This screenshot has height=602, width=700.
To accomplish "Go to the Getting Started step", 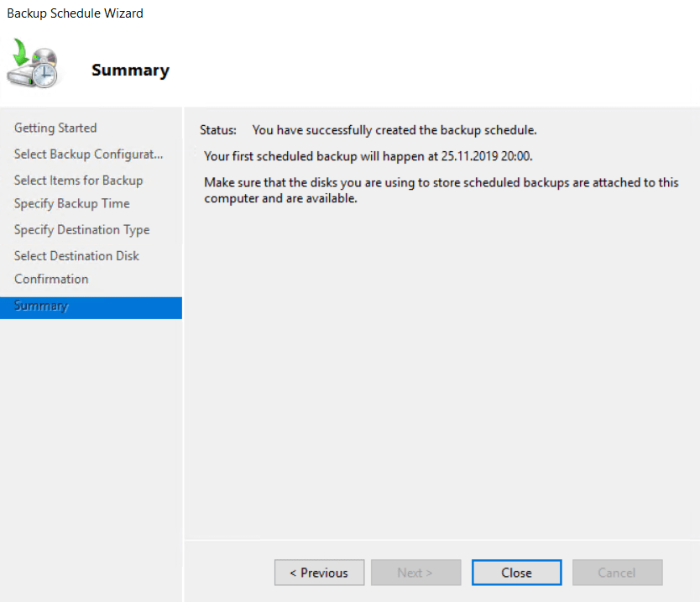I will coord(55,128).
